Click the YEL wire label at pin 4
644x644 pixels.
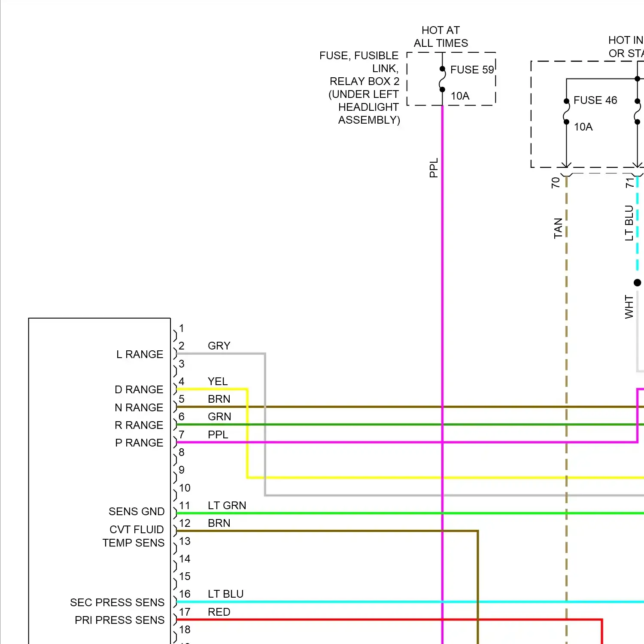[x=218, y=381]
